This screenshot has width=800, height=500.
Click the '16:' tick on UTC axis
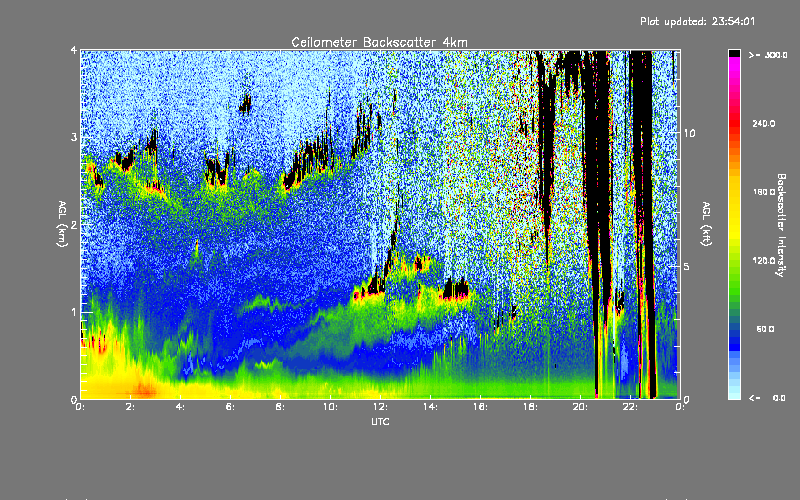480,407
